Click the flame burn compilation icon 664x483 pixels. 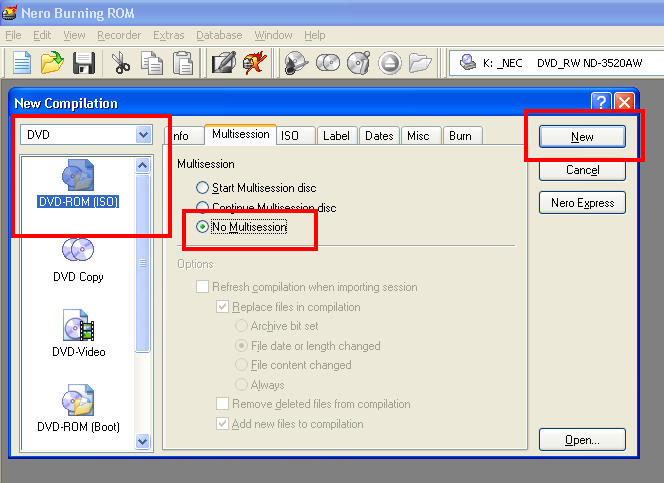[255, 63]
